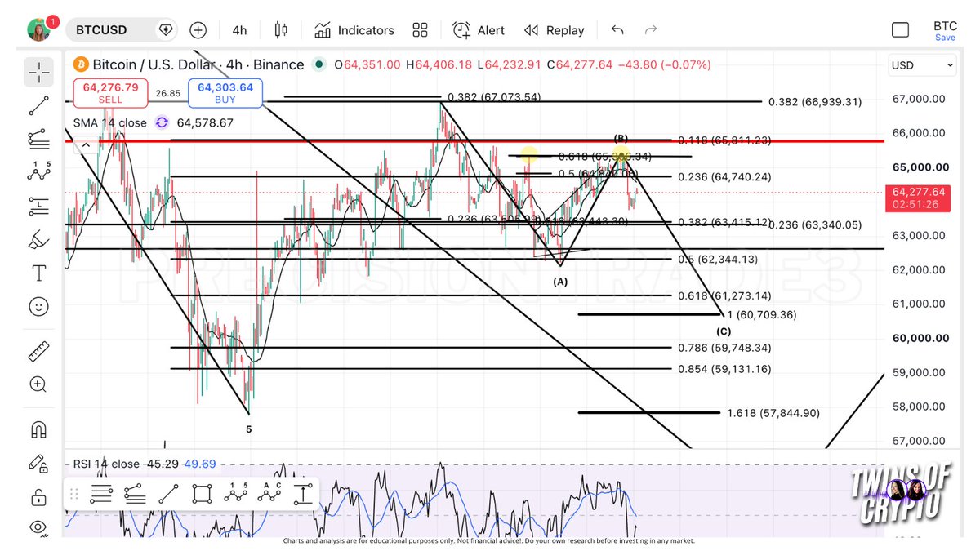Click the purple refresh icon beside SMA
This screenshot has width=980, height=551.
tap(162, 122)
